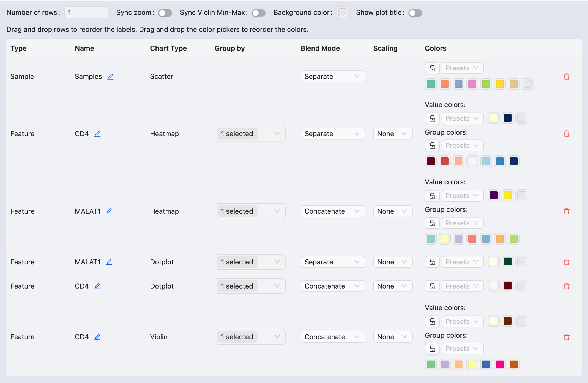Click the Background color swatch

(342, 12)
